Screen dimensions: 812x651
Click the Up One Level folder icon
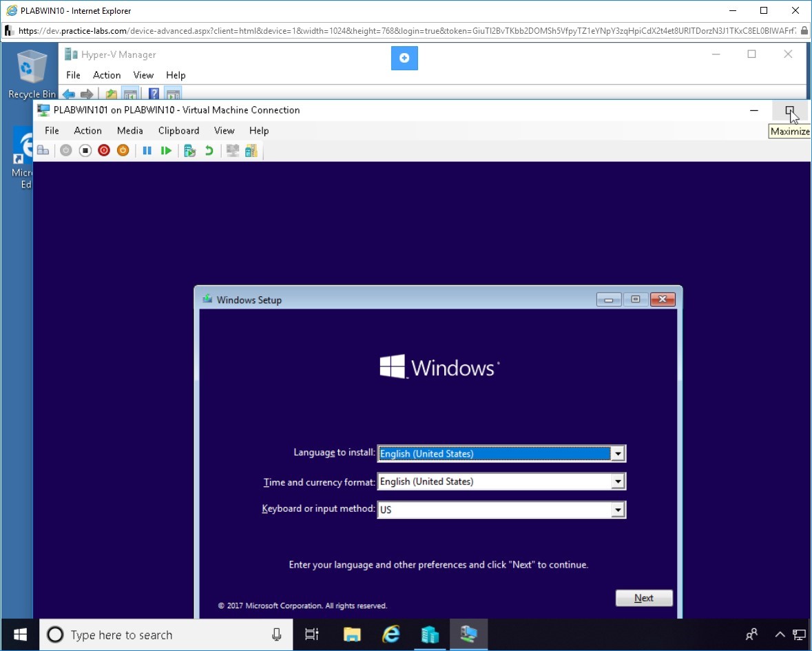111,94
